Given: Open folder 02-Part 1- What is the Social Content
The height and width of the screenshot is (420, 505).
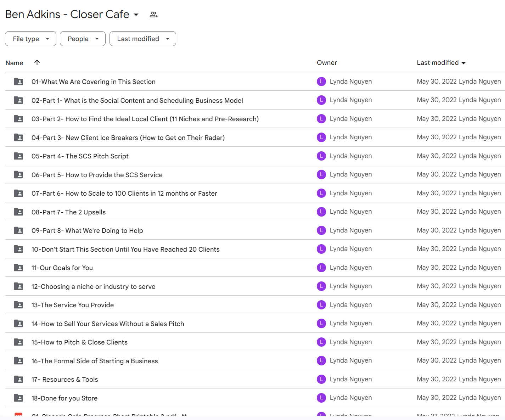Looking at the screenshot, I should (x=137, y=101).
